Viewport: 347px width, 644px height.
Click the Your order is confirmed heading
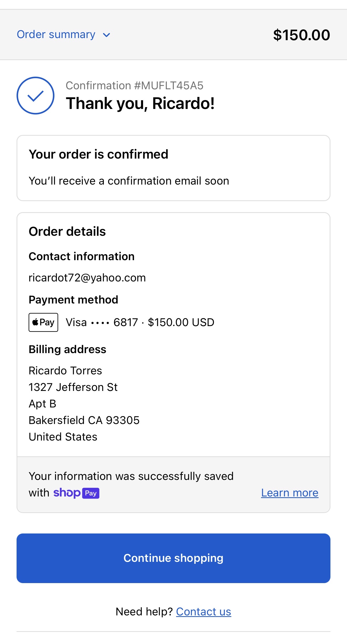click(98, 154)
